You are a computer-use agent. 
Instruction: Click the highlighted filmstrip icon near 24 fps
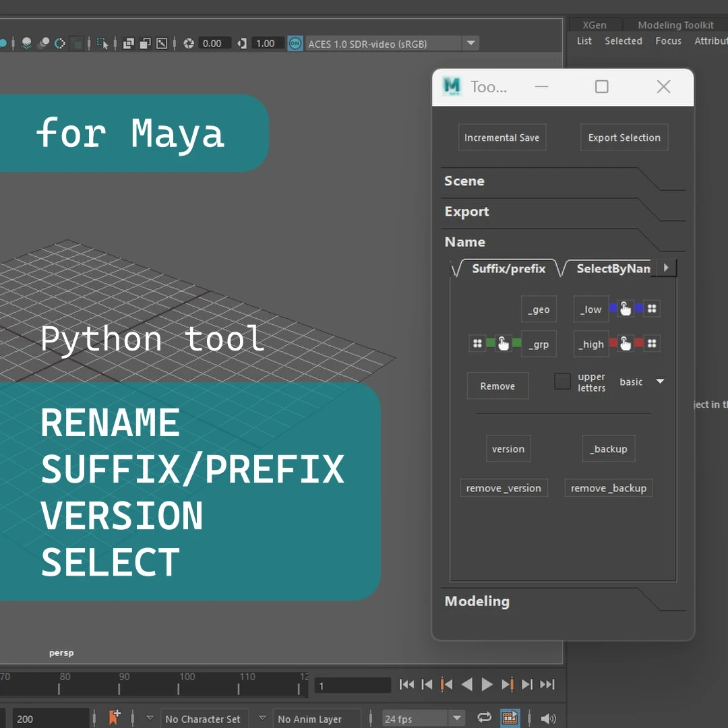click(510, 718)
